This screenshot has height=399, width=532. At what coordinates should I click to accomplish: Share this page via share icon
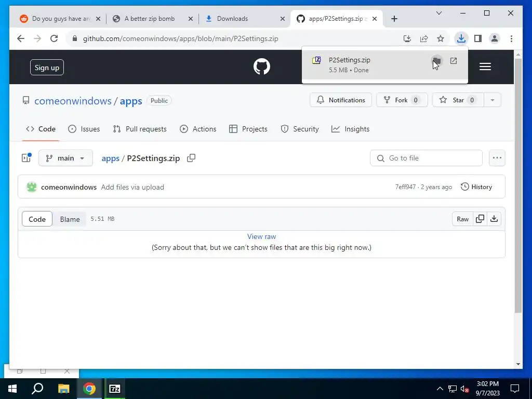pyautogui.click(x=424, y=38)
